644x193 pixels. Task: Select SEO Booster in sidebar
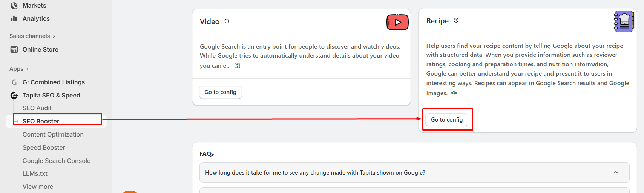coord(41,121)
